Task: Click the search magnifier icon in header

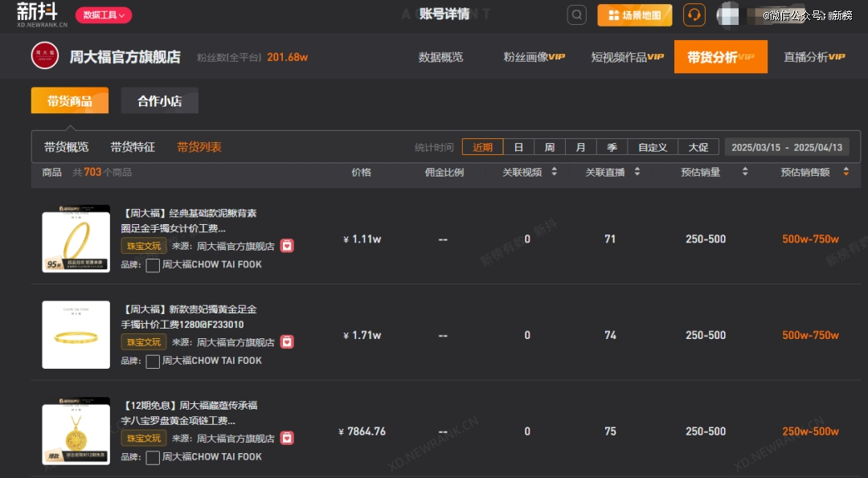Action: click(576, 15)
